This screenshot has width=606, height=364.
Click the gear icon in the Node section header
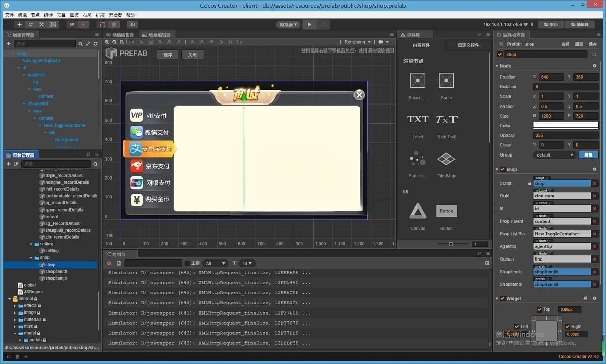(594, 66)
